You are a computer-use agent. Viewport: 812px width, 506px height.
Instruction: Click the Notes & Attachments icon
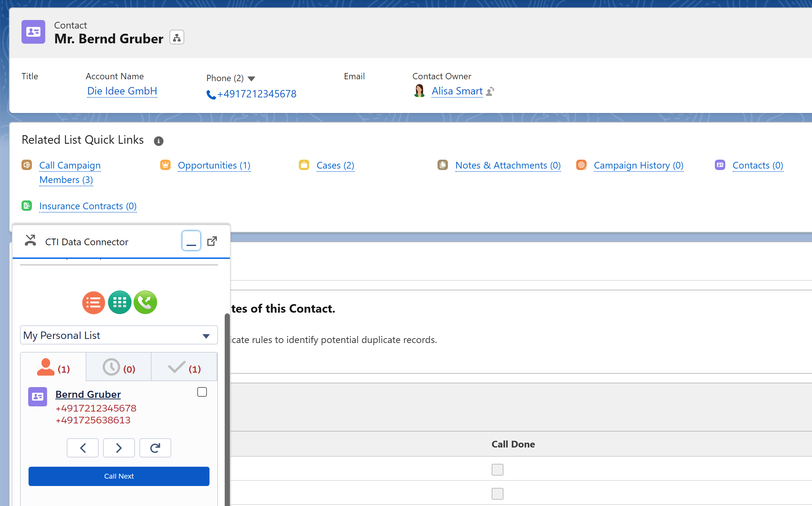443,165
